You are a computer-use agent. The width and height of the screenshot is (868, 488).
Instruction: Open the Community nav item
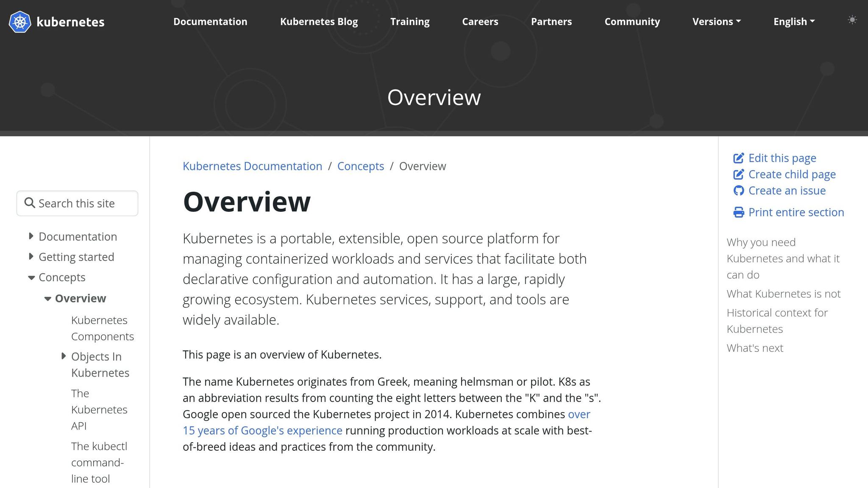coord(632,22)
